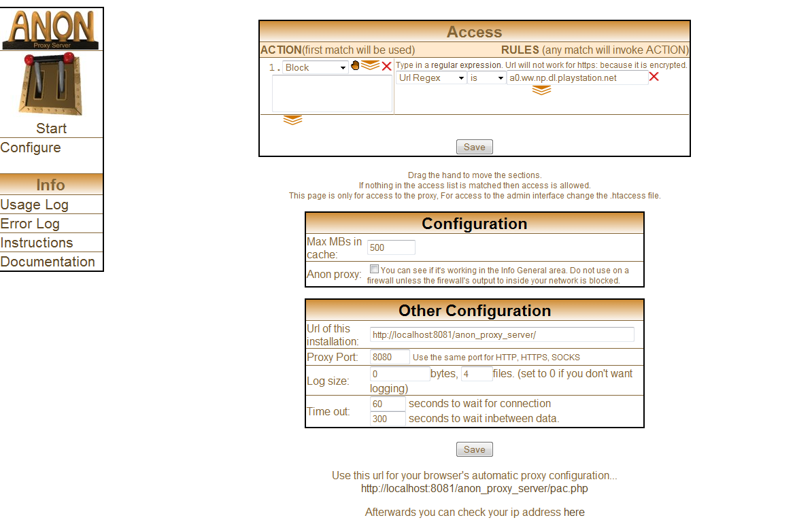Click the add-rule chevron icon under regex field
Image resolution: width=812 pixels, height=520 pixels.
[x=542, y=90]
